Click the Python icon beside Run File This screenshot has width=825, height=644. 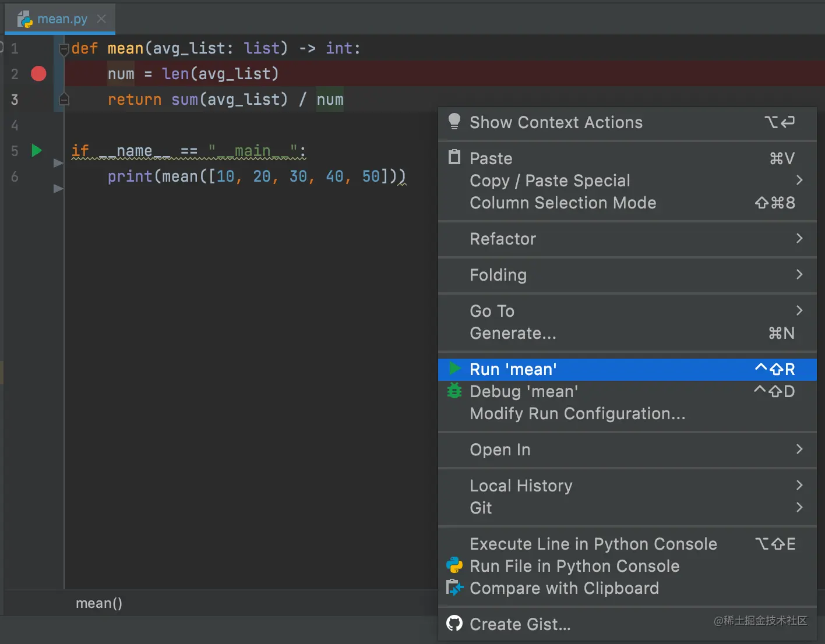[454, 565]
